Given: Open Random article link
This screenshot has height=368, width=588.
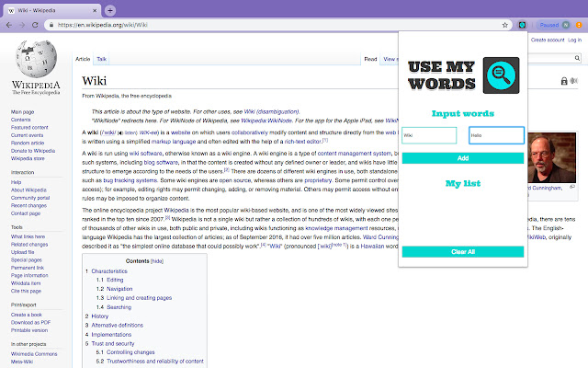Looking at the screenshot, I should tap(28, 143).
